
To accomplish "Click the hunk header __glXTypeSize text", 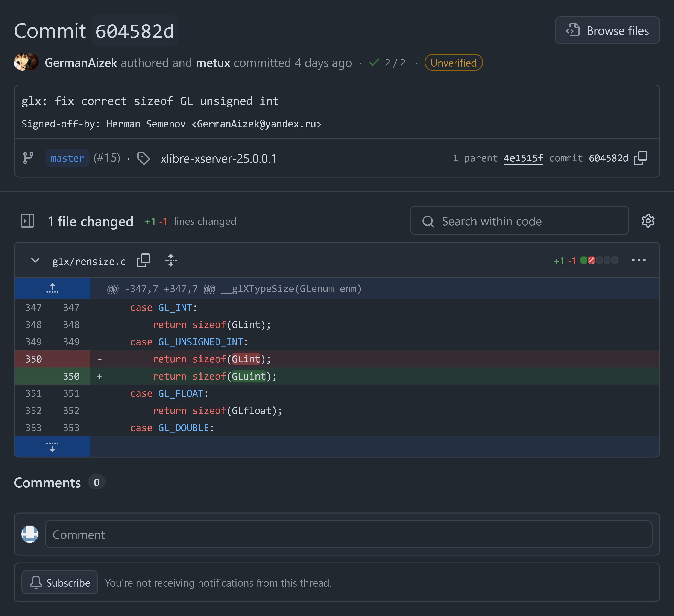I will tap(291, 288).
